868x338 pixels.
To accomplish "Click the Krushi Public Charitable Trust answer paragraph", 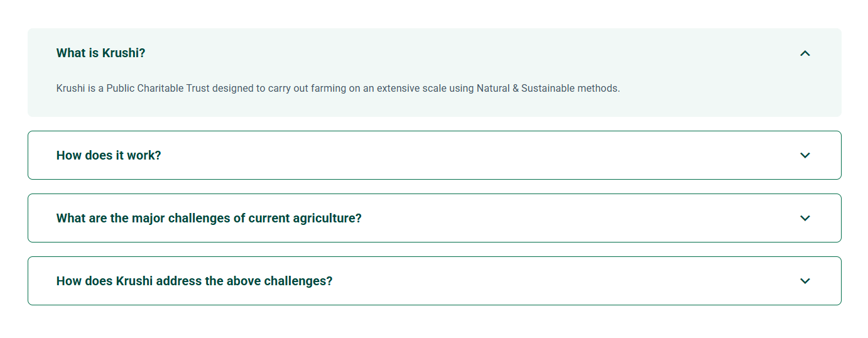I will pyautogui.click(x=338, y=89).
